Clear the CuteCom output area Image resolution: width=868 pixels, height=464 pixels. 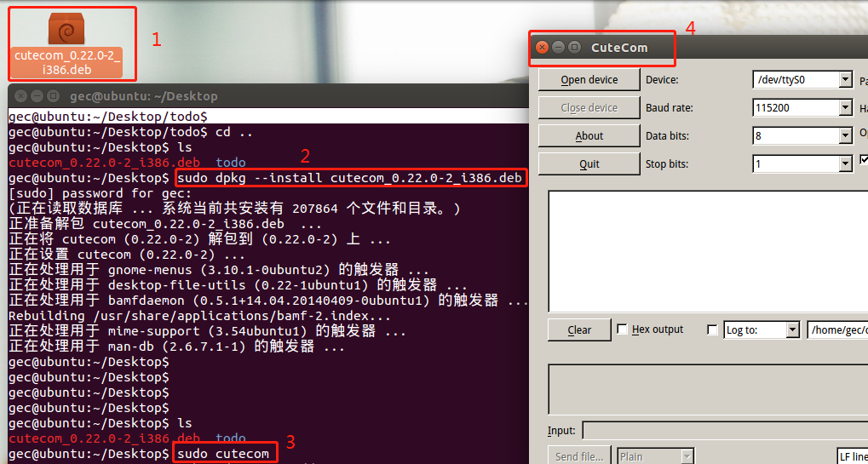point(579,330)
